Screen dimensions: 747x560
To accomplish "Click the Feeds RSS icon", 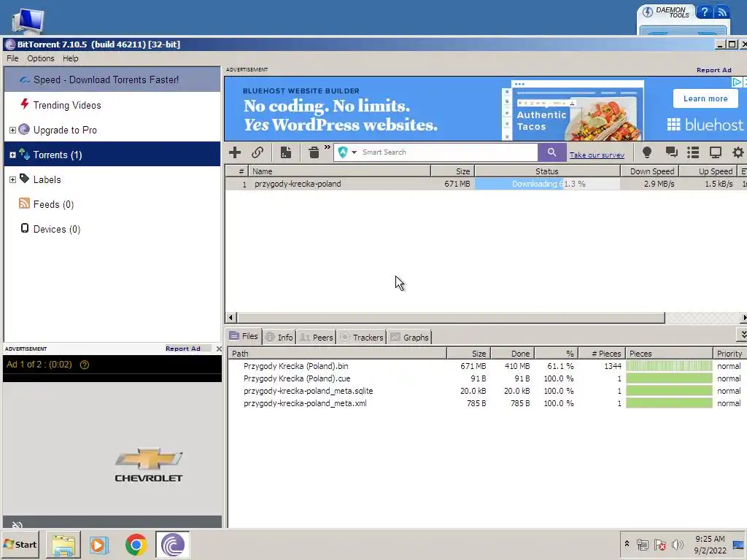I will pos(24,203).
